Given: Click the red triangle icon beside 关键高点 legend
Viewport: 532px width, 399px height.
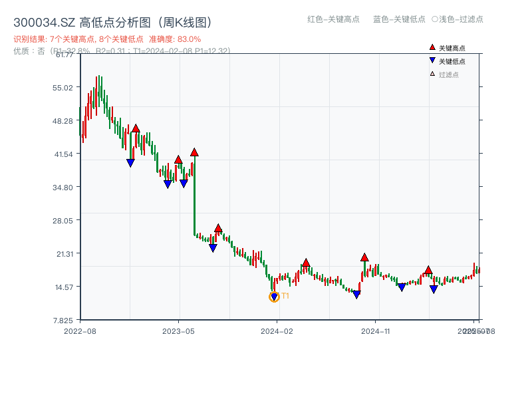Looking at the screenshot, I should (432, 47).
